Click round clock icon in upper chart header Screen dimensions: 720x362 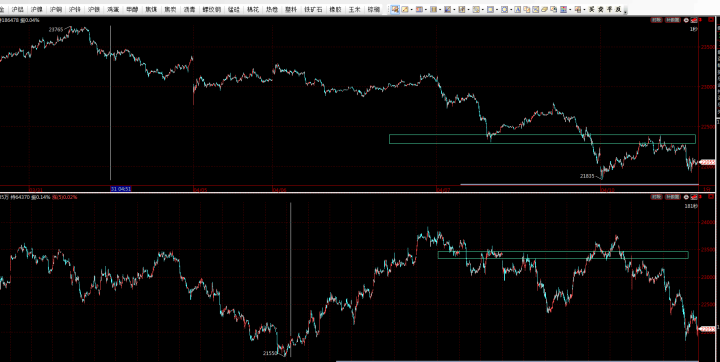pyautogui.click(x=686, y=20)
